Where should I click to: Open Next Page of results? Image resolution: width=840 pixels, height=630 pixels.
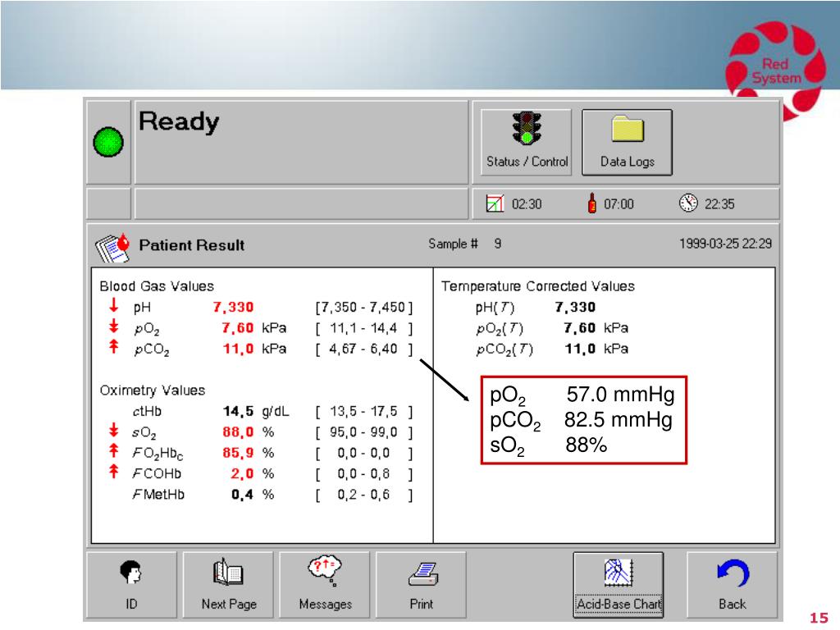[227, 582]
